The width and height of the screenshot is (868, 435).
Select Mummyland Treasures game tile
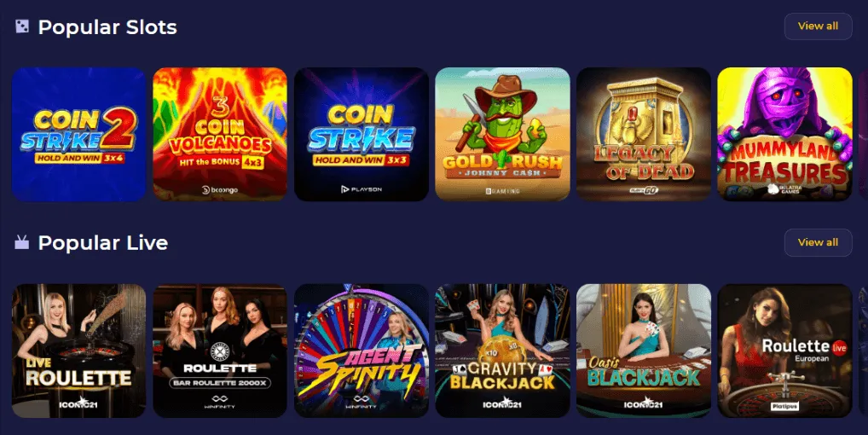tap(784, 135)
